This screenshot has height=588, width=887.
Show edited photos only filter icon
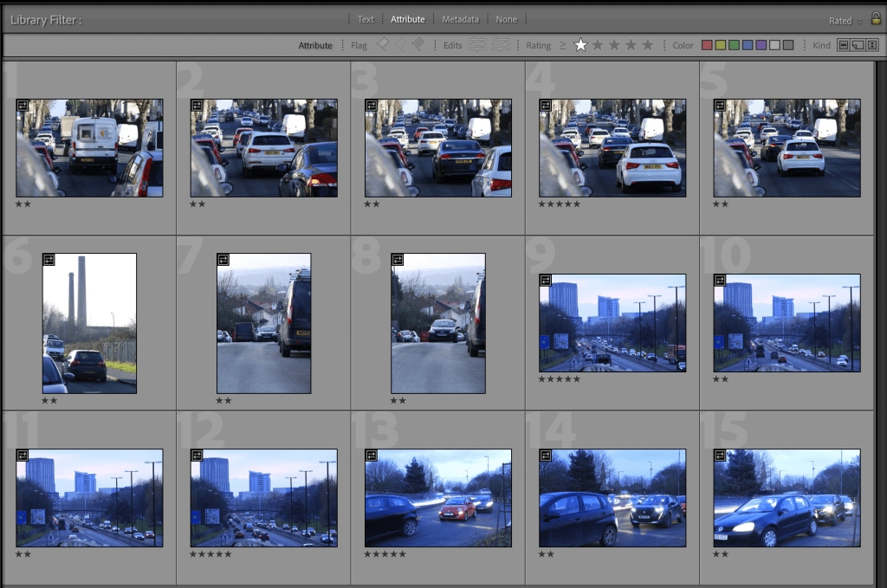477,45
